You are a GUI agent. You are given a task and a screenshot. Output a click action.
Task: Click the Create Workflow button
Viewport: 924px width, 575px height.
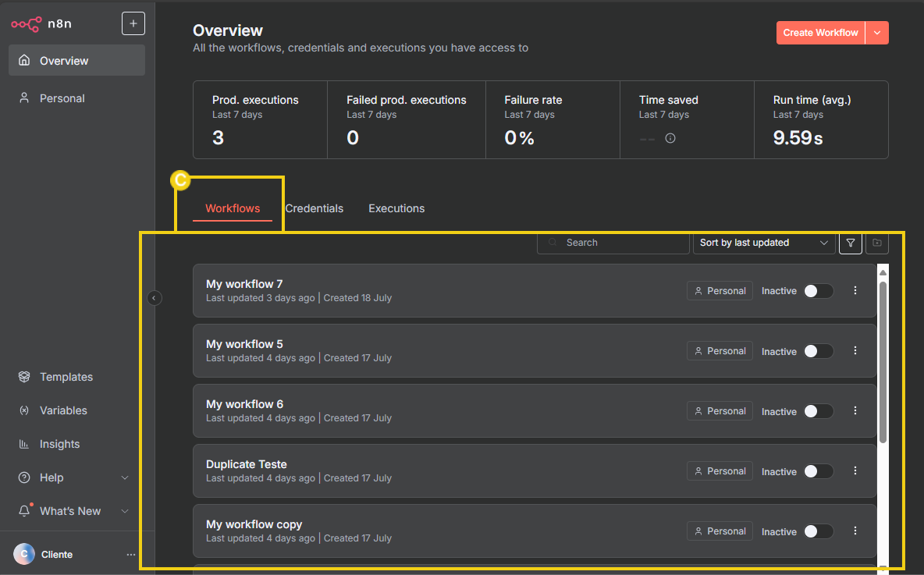[x=820, y=33]
